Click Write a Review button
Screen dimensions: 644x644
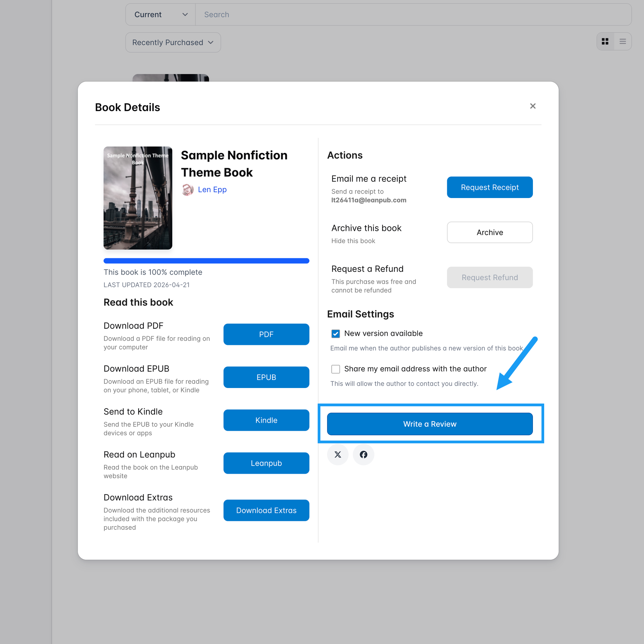429,424
